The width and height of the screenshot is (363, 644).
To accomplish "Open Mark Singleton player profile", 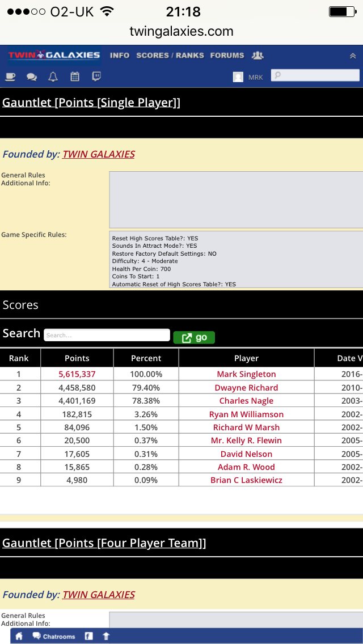I will point(246,374).
